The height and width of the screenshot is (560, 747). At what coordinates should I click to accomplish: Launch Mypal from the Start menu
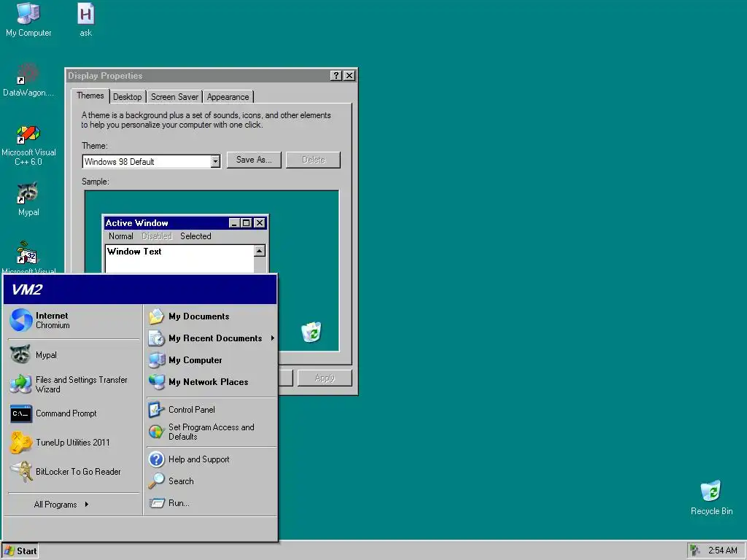pyautogui.click(x=74, y=355)
